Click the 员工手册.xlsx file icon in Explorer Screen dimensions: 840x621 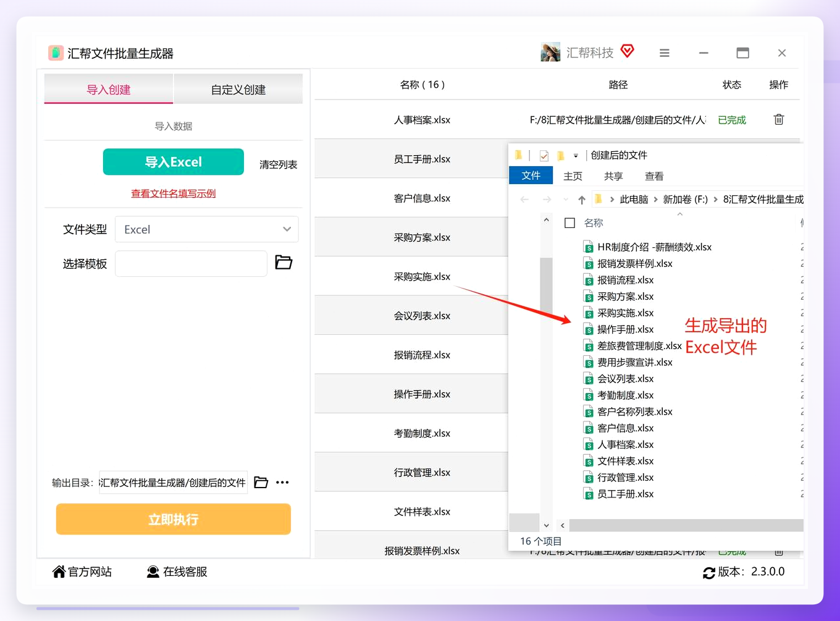(589, 494)
